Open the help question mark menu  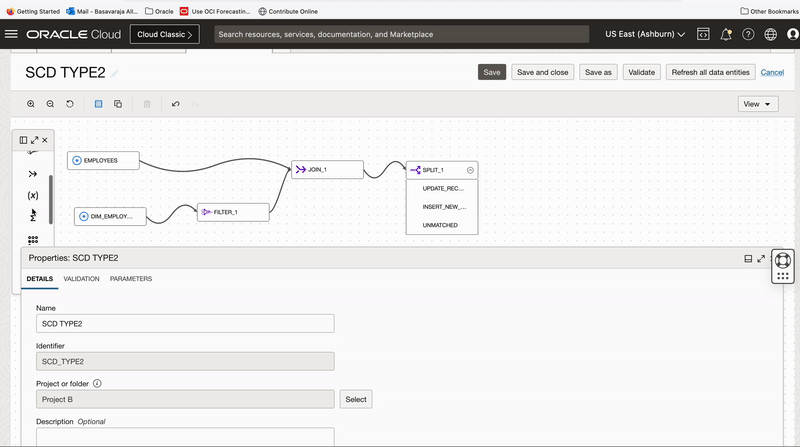point(748,34)
